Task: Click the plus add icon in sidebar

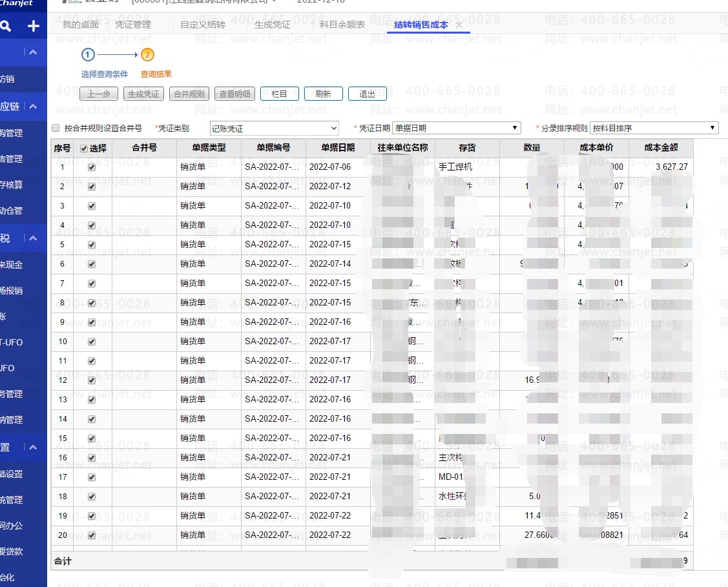Action: point(34,26)
